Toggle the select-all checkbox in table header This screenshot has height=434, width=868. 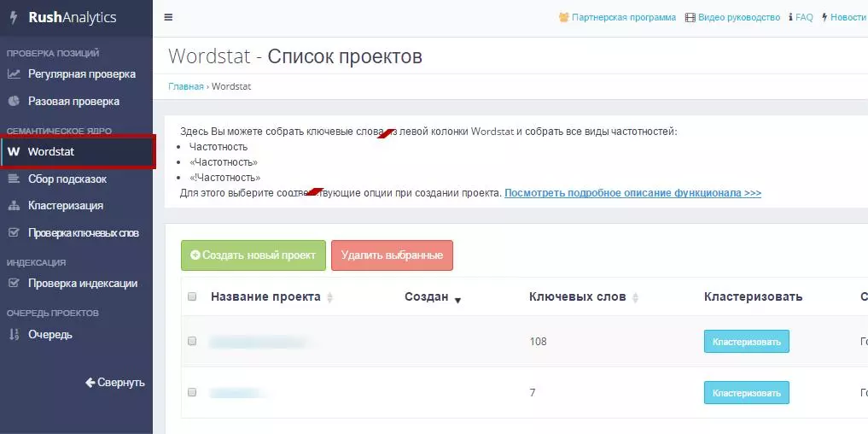(192, 296)
